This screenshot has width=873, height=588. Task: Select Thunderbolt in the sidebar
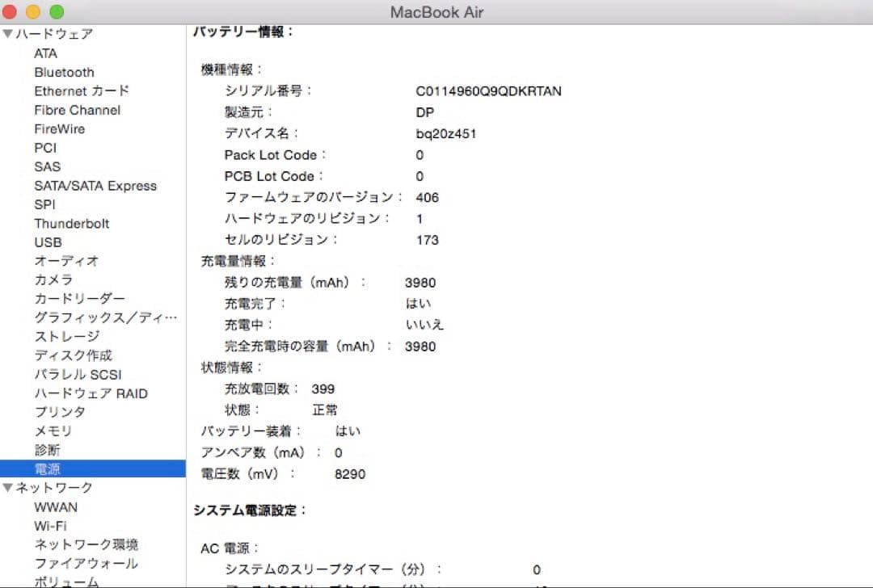coord(72,224)
